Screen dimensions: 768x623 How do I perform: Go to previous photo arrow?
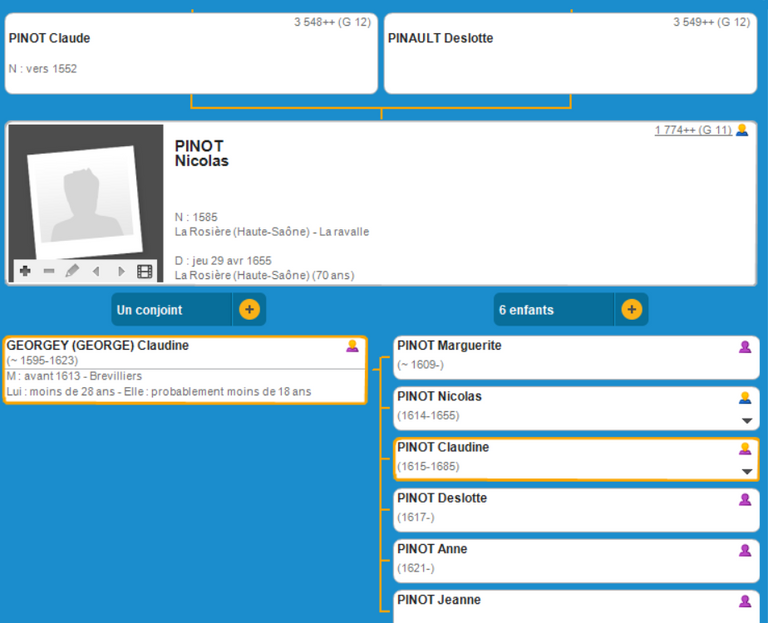[96, 271]
